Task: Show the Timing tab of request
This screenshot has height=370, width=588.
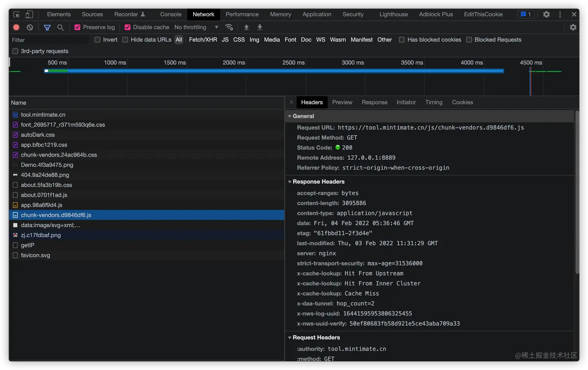Action: coord(434,102)
